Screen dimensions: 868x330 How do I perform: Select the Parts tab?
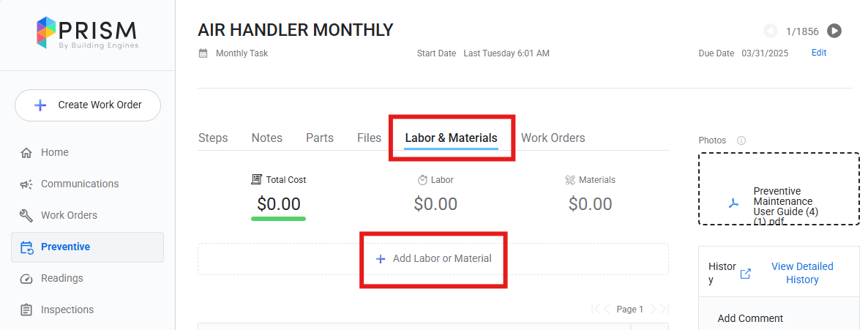click(x=320, y=138)
